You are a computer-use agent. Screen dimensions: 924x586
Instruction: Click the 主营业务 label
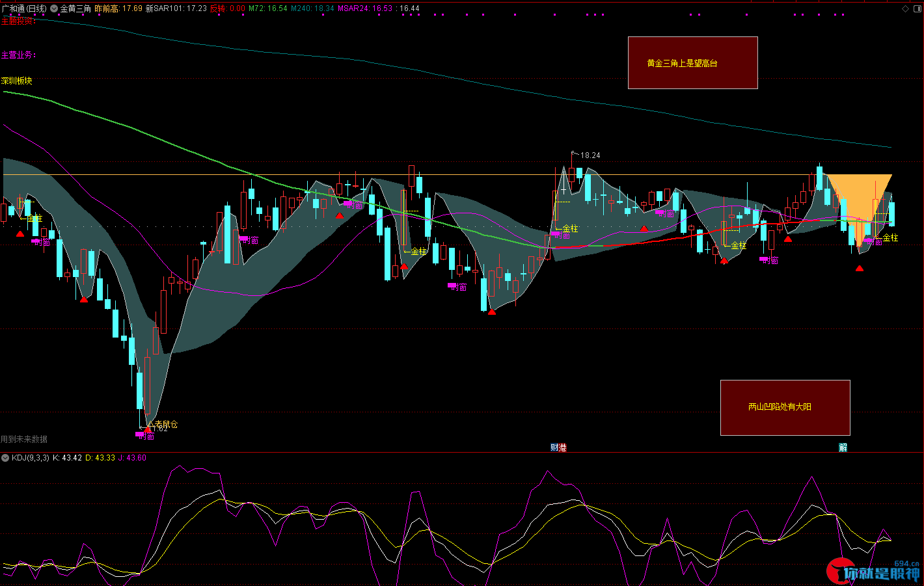[18, 55]
